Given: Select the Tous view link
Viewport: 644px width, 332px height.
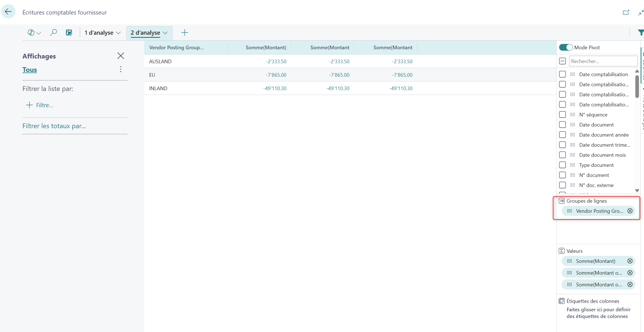Looking at the screenshot, I should pos(30,69).
